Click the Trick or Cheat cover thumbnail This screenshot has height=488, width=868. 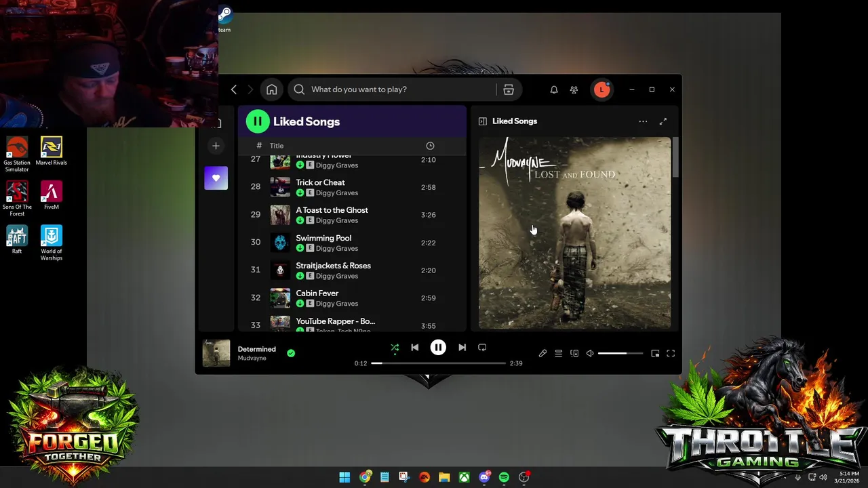coord(280,187)
